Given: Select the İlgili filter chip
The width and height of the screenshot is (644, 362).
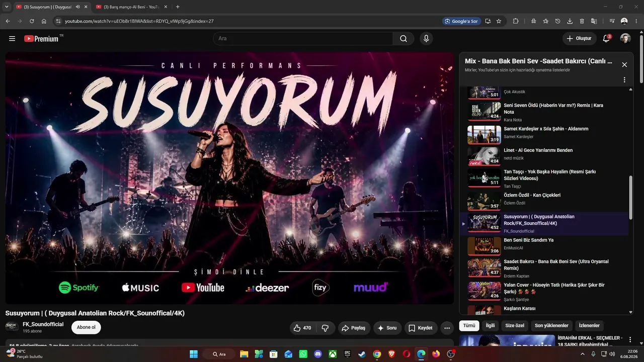Looking at the screenshot, I should pos(490,326).
